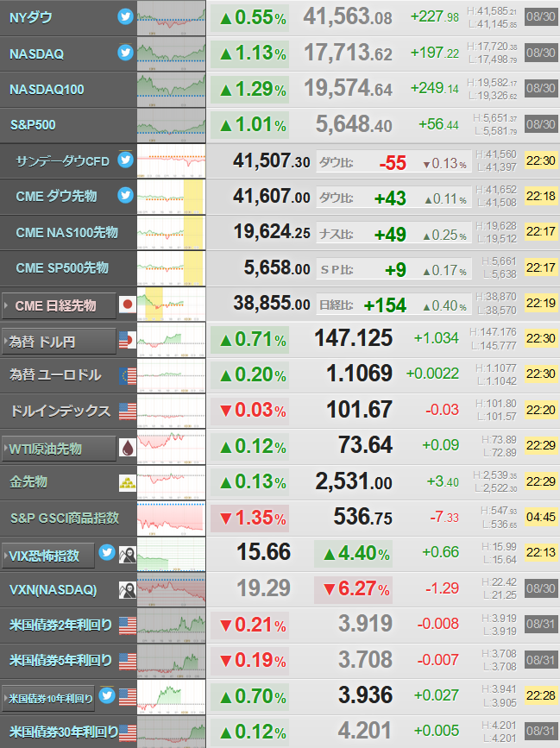Open the 米国債券10年利回り mini chart
This screenshot has width=560, height=748.
pyautogui.click(x=171, y=697)
